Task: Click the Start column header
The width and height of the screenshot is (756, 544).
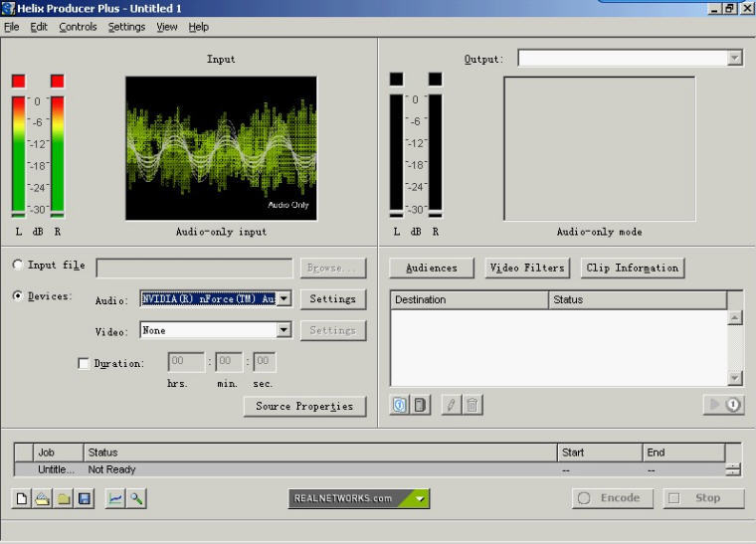Action: pos(600,453)
